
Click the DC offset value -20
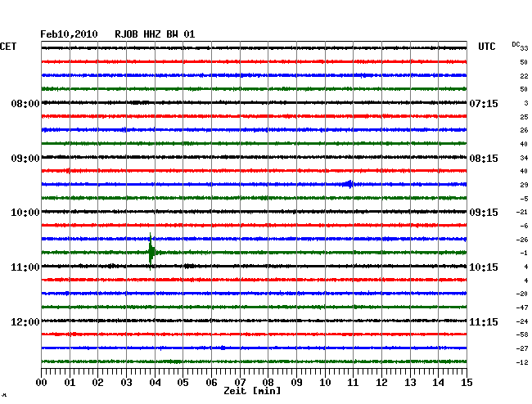(x=522, y=294)
